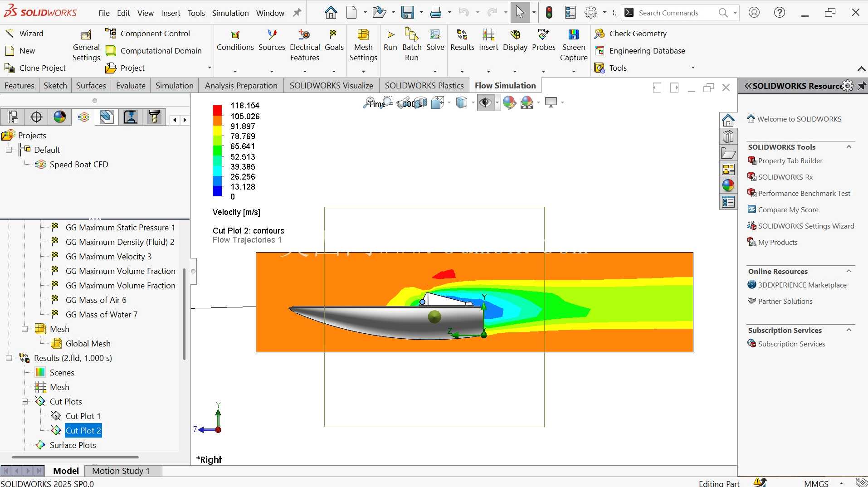Open the Options gear icon in top toolbar
This screenshot has width=868, height=487.
[590, 13]
